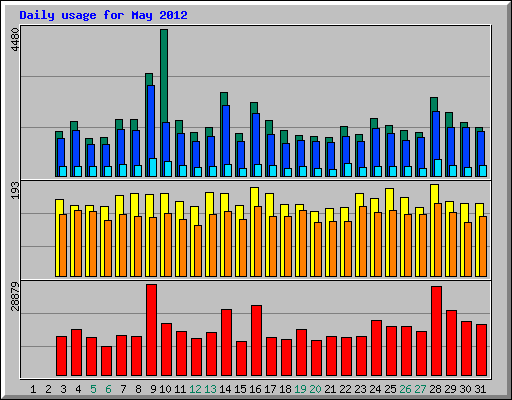Select green weekend day label 5
512x400 pixels.
(x=93, y=389)
